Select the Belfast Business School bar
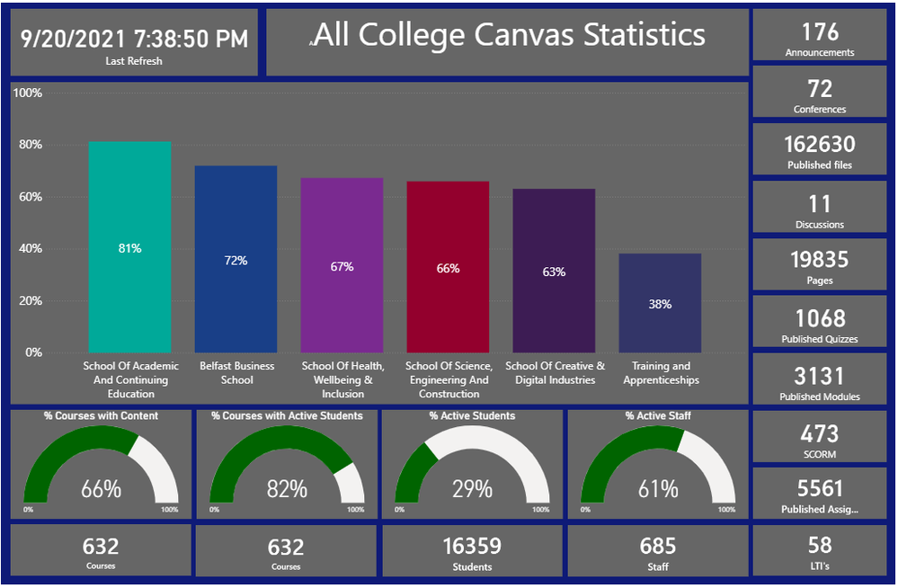The width and height of the screenshot is (898, 588). pyautogui.click(x=236, y=259)
